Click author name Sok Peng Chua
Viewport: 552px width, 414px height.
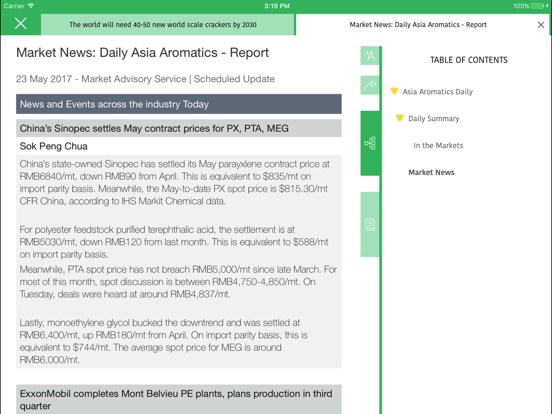tap(54, 146)
